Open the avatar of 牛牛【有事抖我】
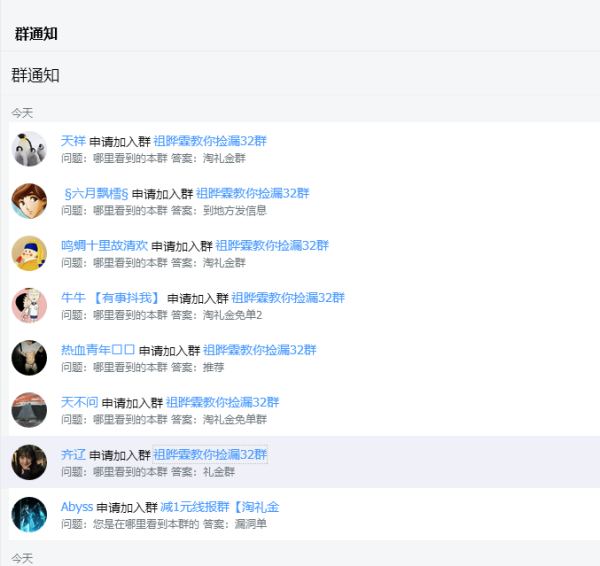 29,305
